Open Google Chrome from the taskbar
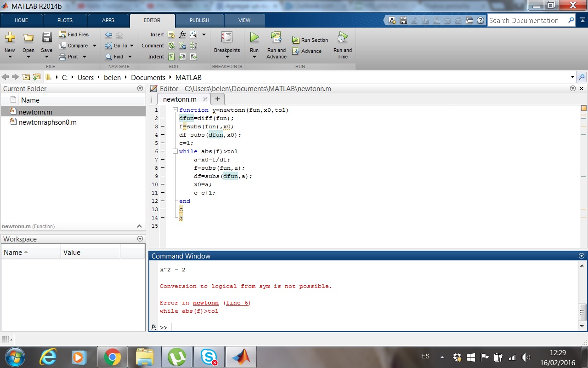Image resolution: width=588 pixels, height=368 pixels. [x=112, y=357]
